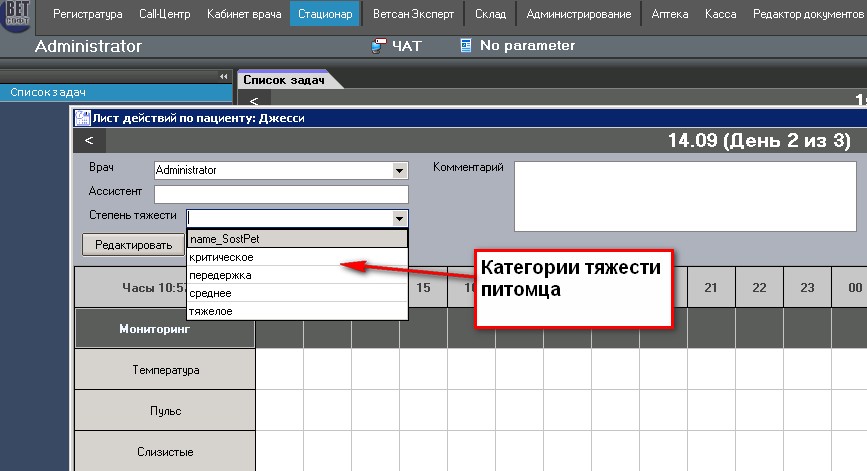Open the Call-Центр menu
This screenshot has height=471, width=867.
[x=164, y=14]
